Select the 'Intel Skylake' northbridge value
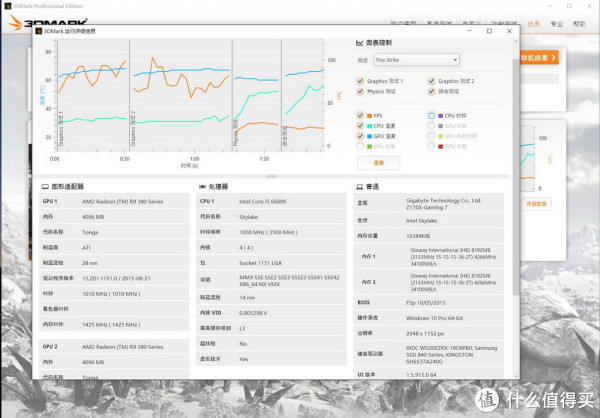 click(x=421, y=220)
